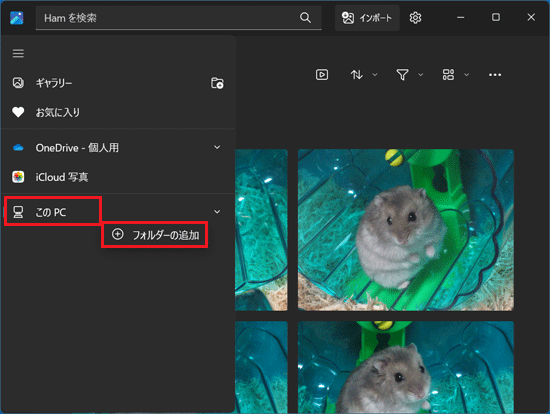Open the インポート import button
This screenshot has height=414, width=550.
click(367, 18)
